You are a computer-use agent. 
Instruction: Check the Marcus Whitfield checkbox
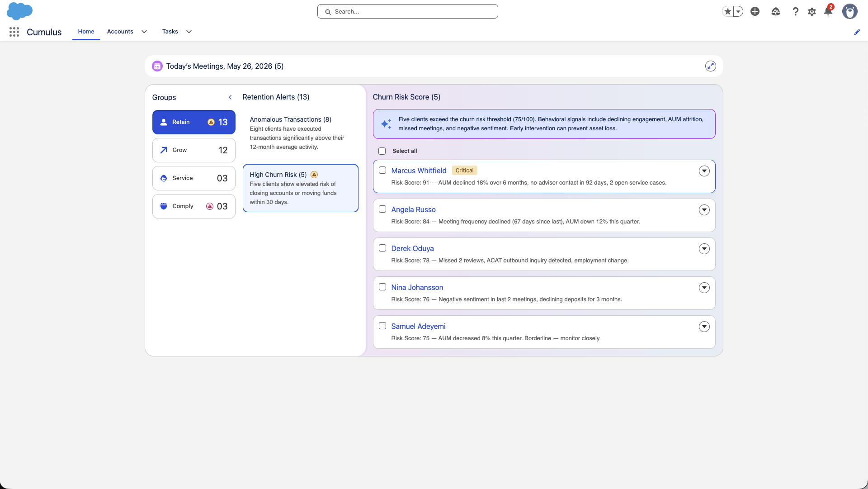pos(382,170)
